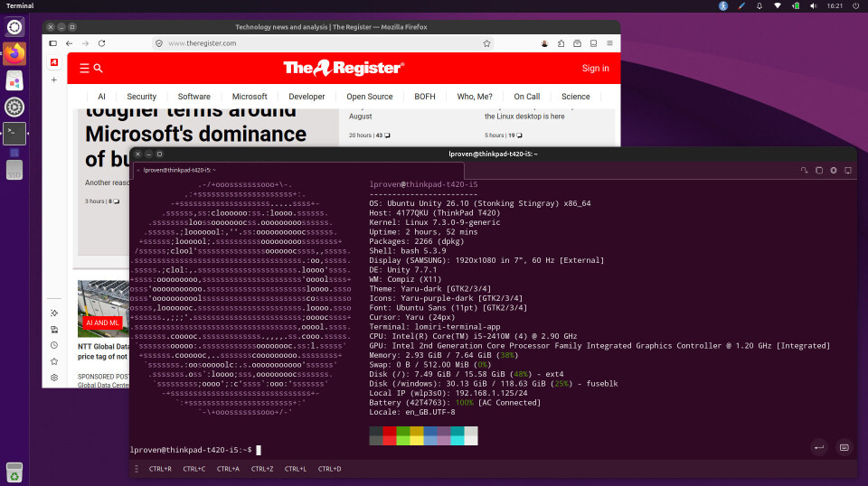Open the Software section

click(193, 96)
